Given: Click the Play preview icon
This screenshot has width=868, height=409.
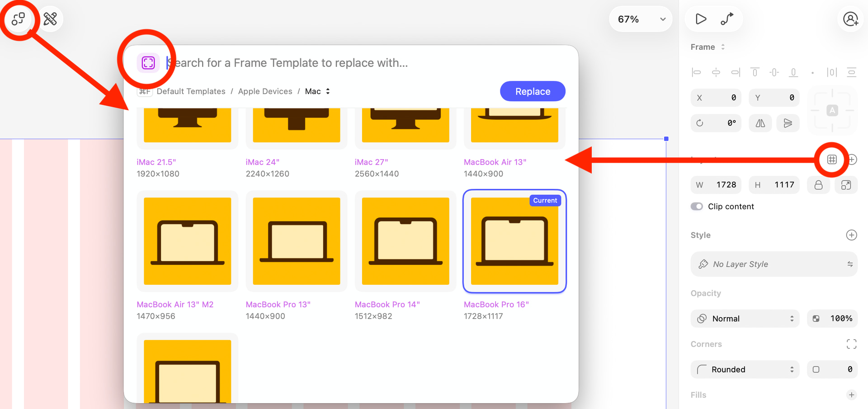Looking at the screenshot, I should 701,19.
